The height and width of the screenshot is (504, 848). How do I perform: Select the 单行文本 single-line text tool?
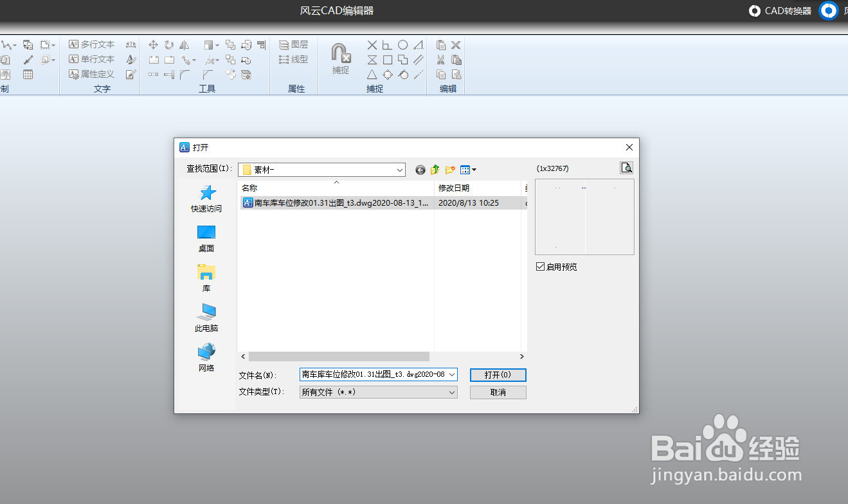click(x=91, y=59)
